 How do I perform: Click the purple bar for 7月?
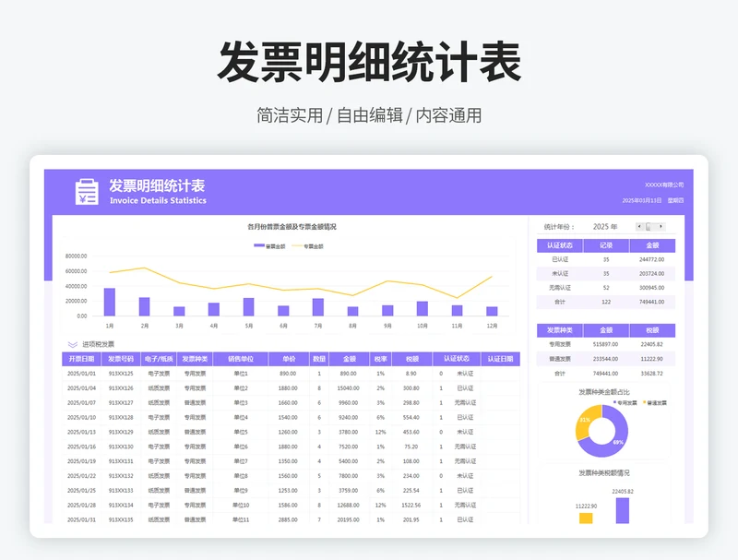coord(318,307)
